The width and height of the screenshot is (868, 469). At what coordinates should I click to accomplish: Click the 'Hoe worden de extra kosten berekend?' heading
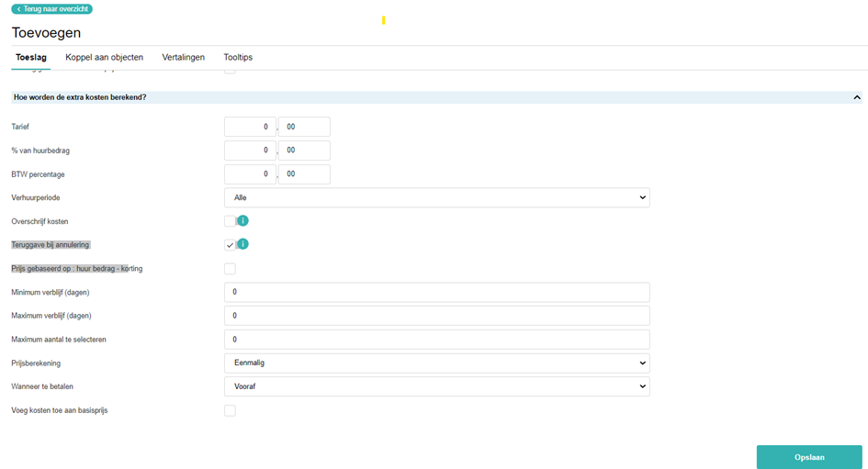[80, 97]
